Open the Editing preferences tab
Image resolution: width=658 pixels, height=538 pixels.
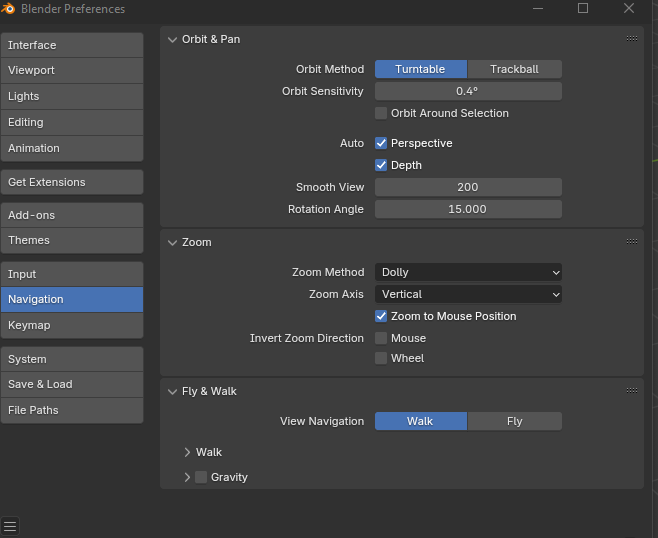point(72,122)
